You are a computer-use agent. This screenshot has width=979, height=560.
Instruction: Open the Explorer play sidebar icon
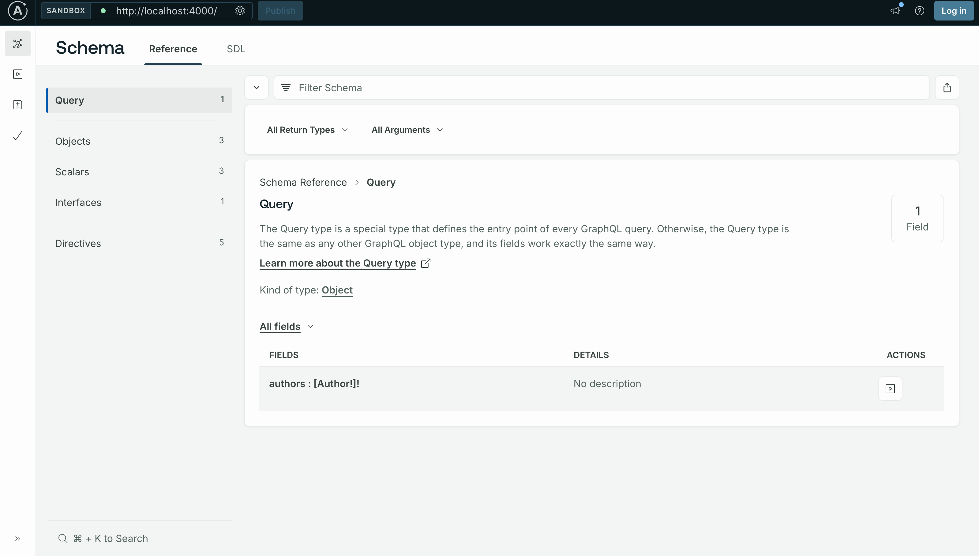click(x=18, y=74)
